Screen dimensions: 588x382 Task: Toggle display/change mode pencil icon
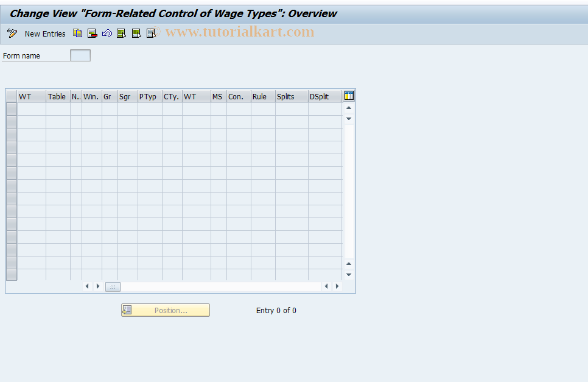12,34
